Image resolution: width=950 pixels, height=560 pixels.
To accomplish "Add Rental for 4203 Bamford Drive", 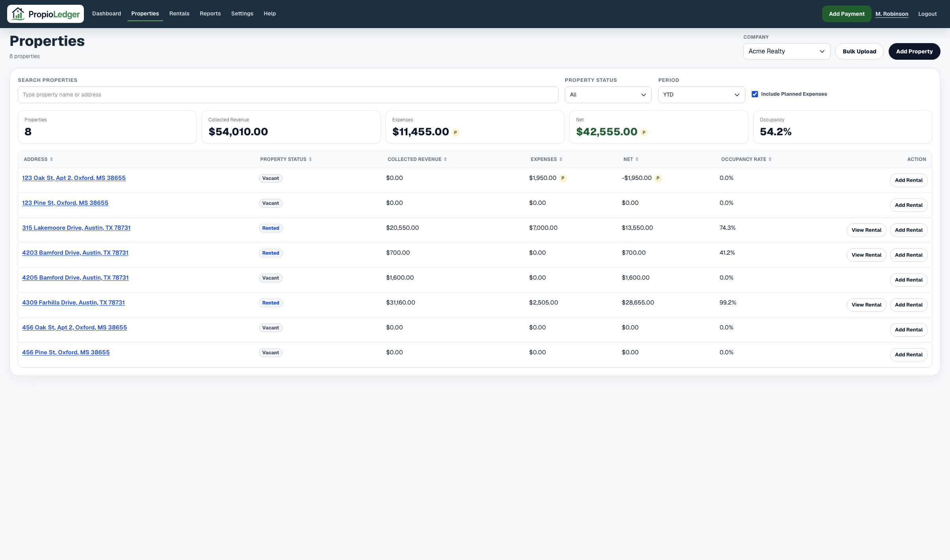I will [908, 255].
